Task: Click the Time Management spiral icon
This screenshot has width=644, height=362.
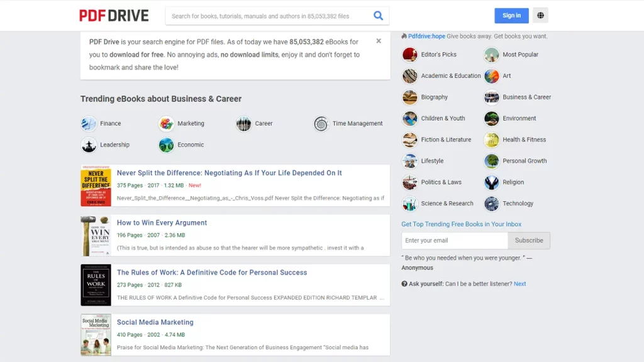Action: point(321,124)
